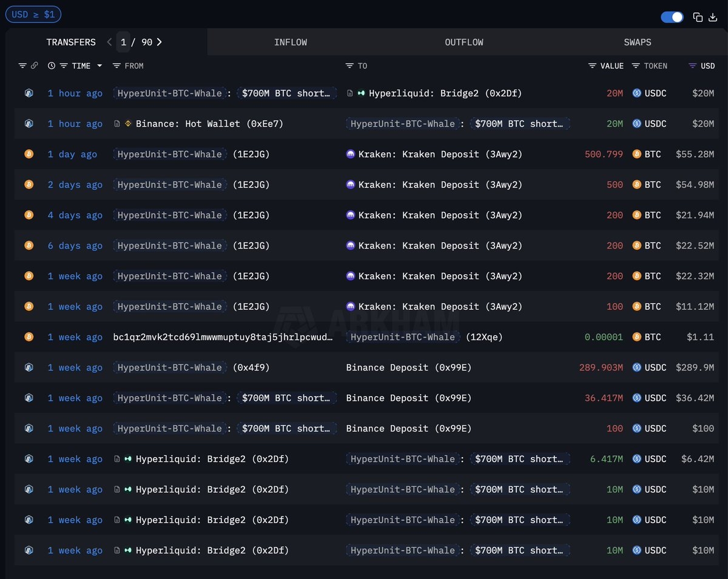Screen dimensions: 728x579
Task: Switch to the INFLOW tab
Action: pos(291,42)
